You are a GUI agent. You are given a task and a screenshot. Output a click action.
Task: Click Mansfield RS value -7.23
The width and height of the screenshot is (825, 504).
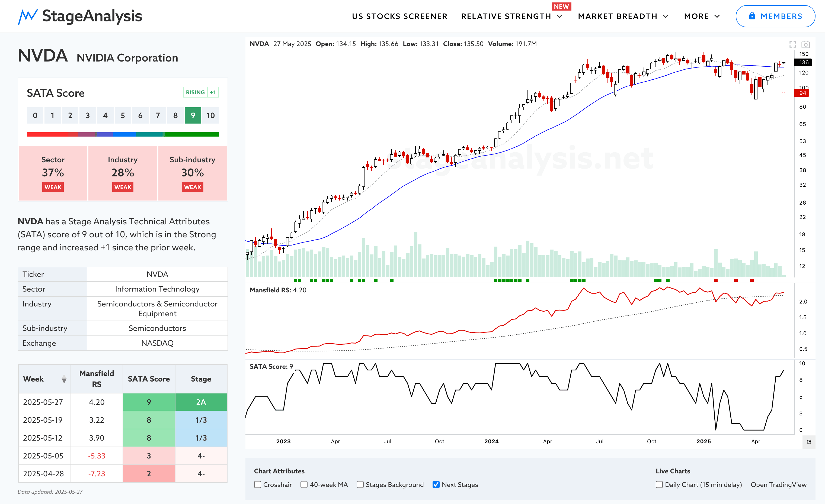pyautogui.click(x=97, y=474)
